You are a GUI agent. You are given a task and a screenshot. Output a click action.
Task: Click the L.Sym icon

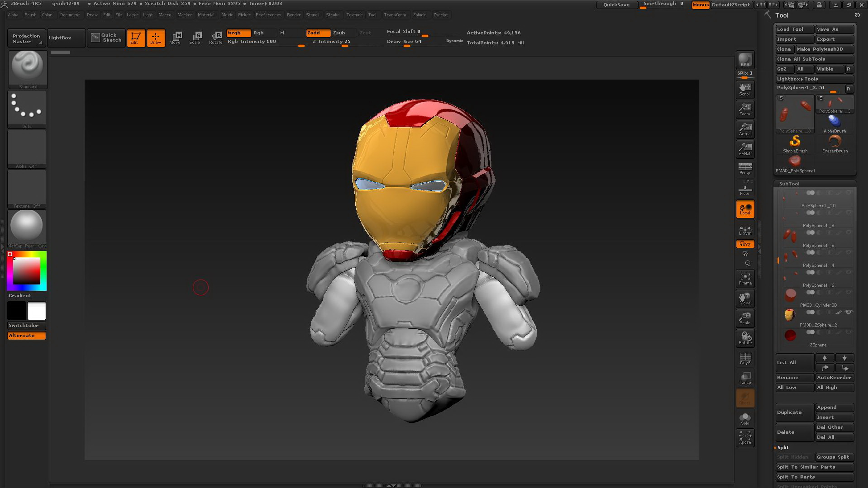point(745,230)
